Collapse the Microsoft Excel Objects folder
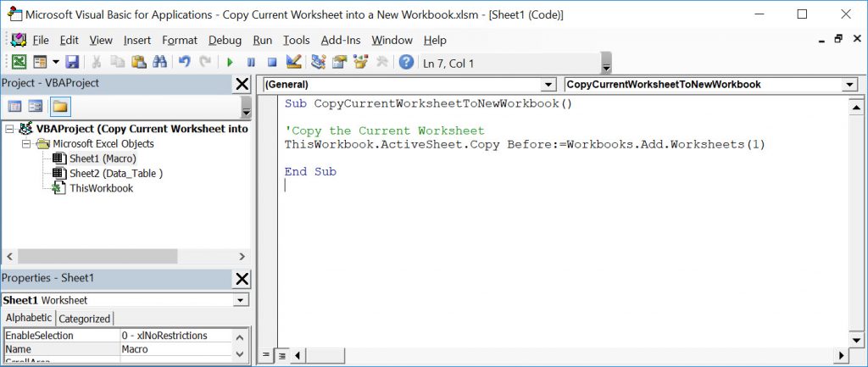The width and height of the screenshot is (868, 367). click(x=27, y=144)
